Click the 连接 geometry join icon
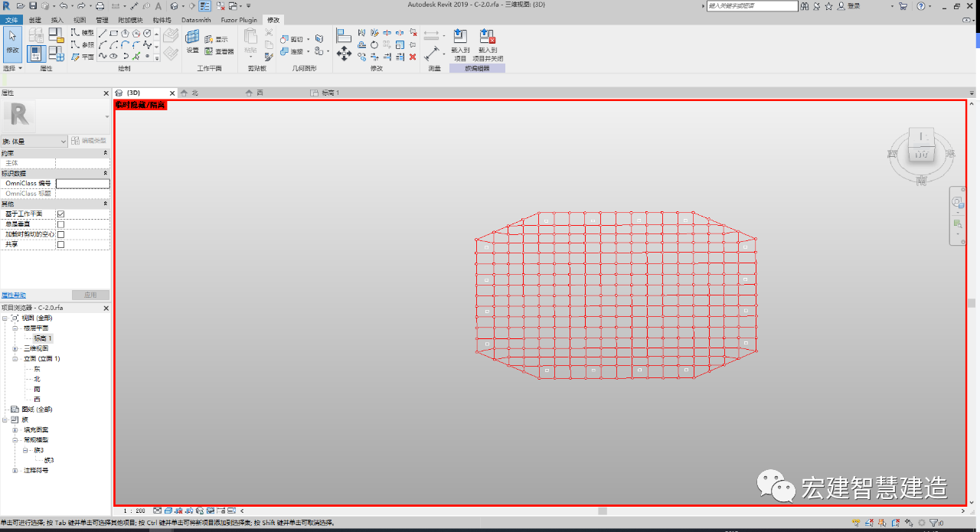The width and height of the screenshot is (980, 532). coord(291,51)
